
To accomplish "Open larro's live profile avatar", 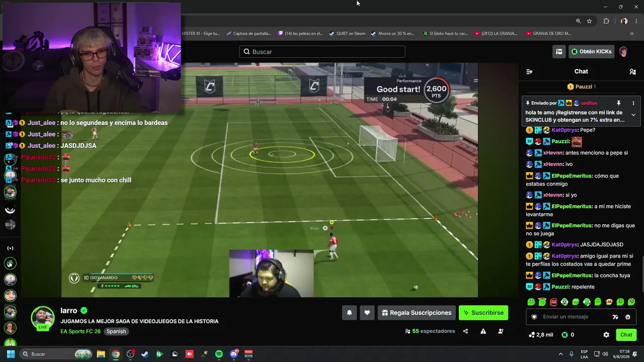I will (42, 318).
